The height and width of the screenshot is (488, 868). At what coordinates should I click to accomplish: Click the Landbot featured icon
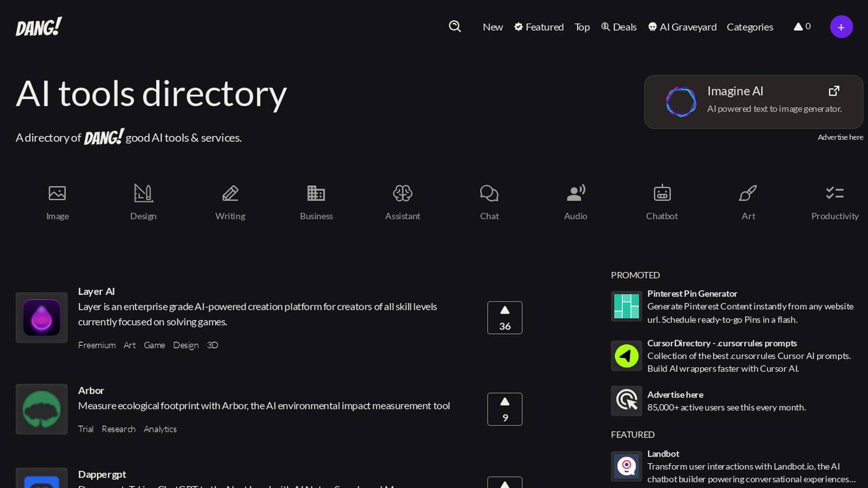point(627,466)
